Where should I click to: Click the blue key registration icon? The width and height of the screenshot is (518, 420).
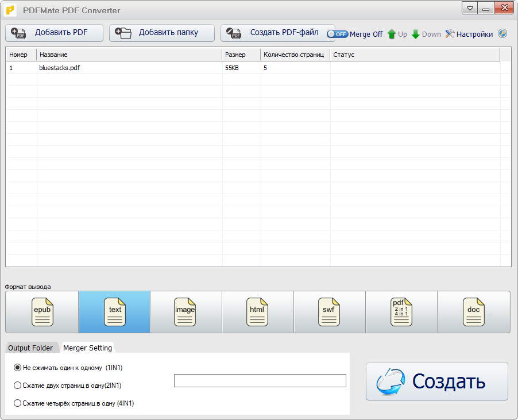coord(502,34)
